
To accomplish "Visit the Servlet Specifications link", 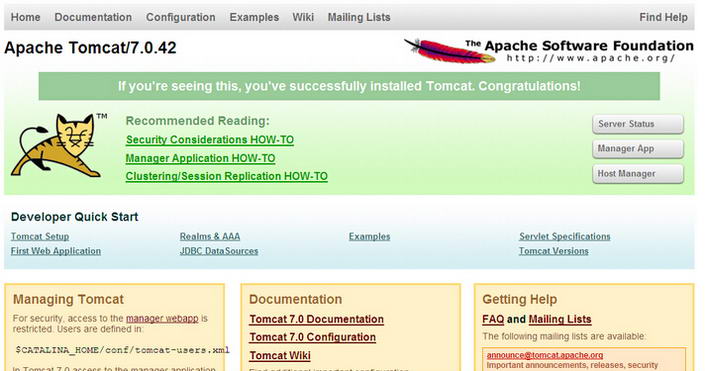I will pos(565,237).
